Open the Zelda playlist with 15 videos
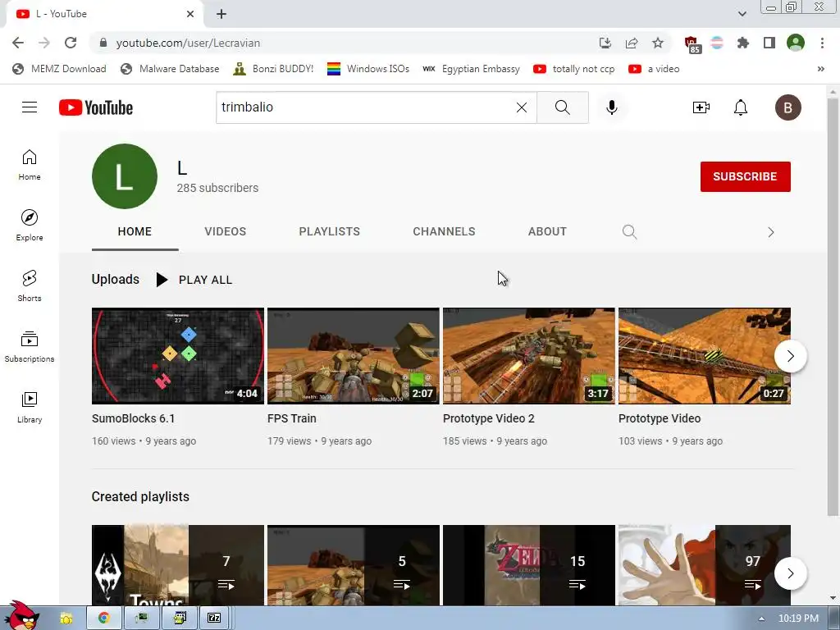 [529, 565]
